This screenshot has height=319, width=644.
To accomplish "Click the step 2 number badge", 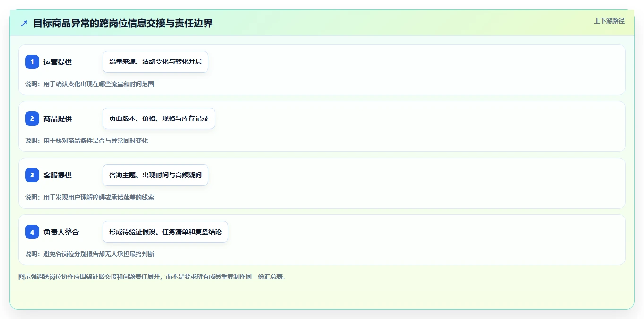I will pyautogui.click(x=32, y=118).
